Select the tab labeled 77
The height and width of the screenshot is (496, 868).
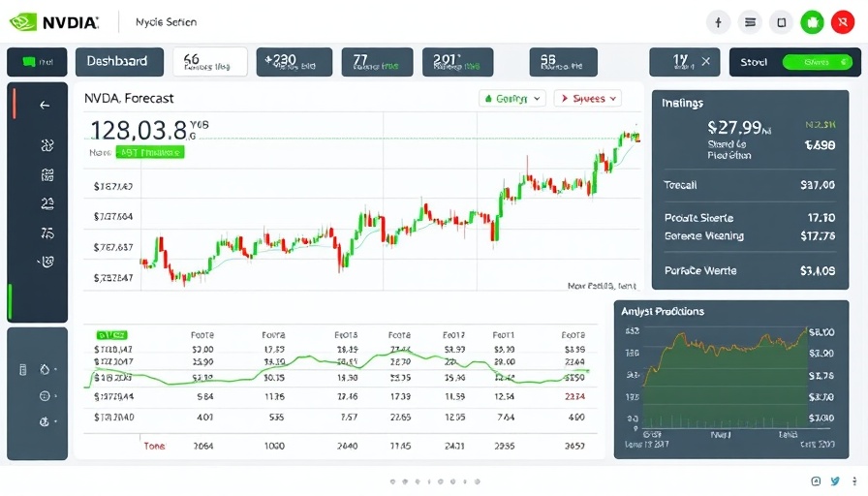[377, 61]
